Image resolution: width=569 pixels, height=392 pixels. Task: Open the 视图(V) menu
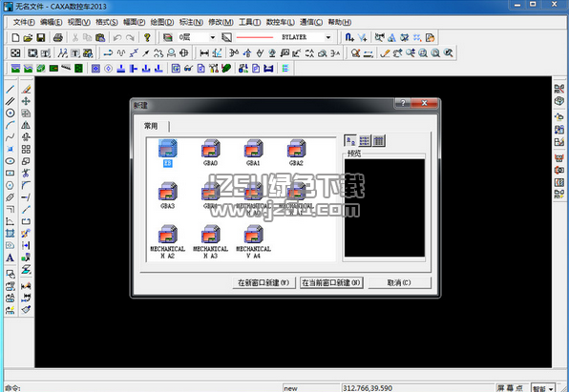pos(78,22)
